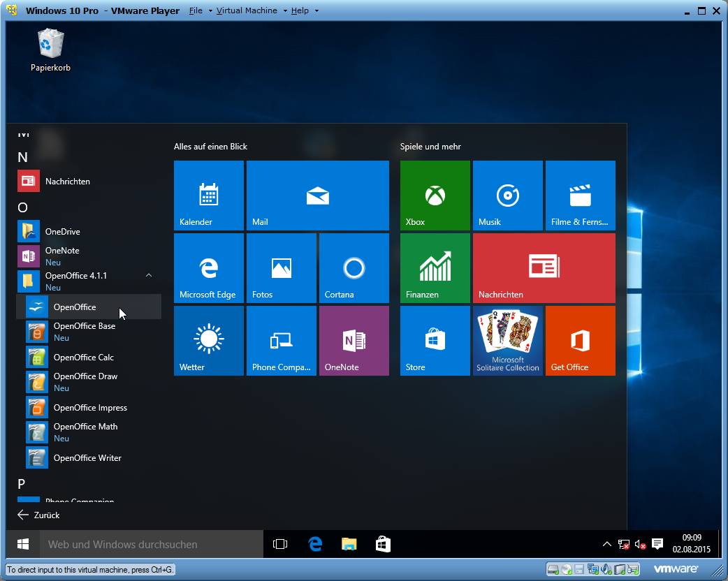
Task: Click the Windows Start button
Action: pos(23,544)
